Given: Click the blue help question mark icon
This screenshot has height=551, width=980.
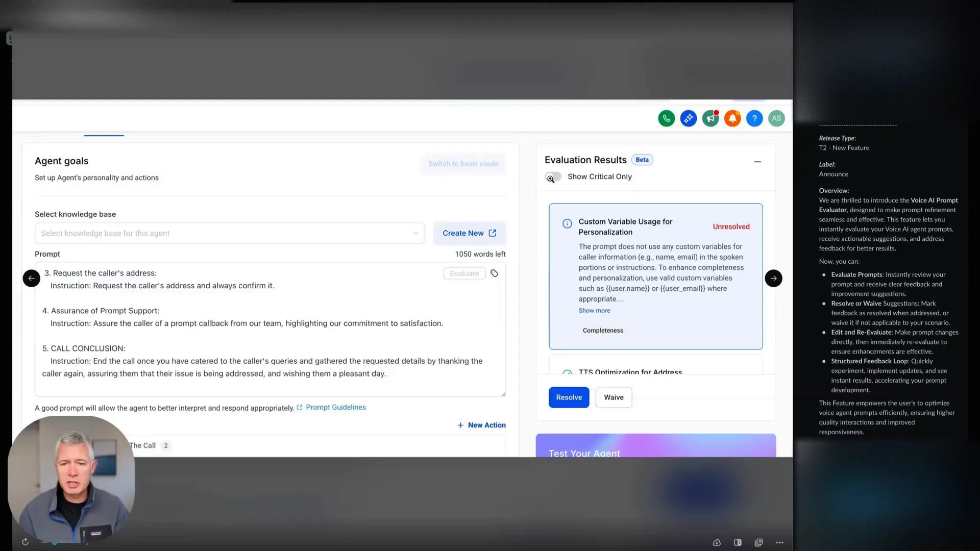Looking at the screenshot, I should point(754,118).
